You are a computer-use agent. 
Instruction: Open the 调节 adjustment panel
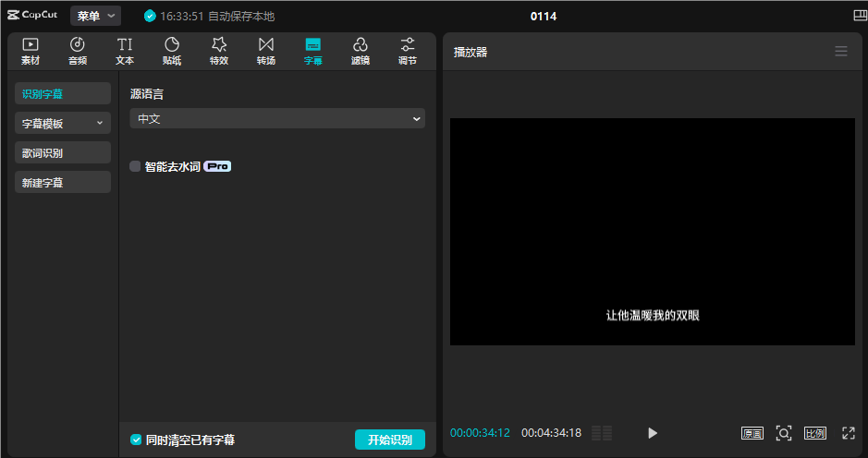408,51
